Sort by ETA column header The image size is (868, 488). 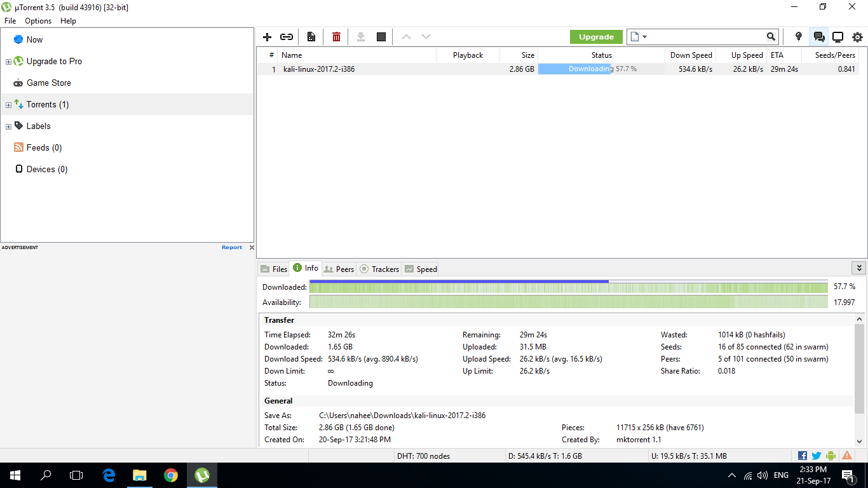tap(784, 55)
